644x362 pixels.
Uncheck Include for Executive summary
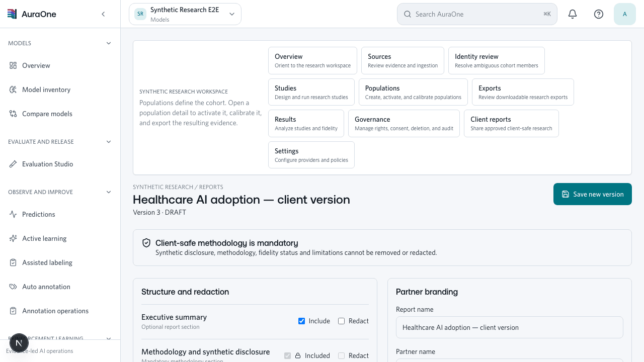coord(301,321)
